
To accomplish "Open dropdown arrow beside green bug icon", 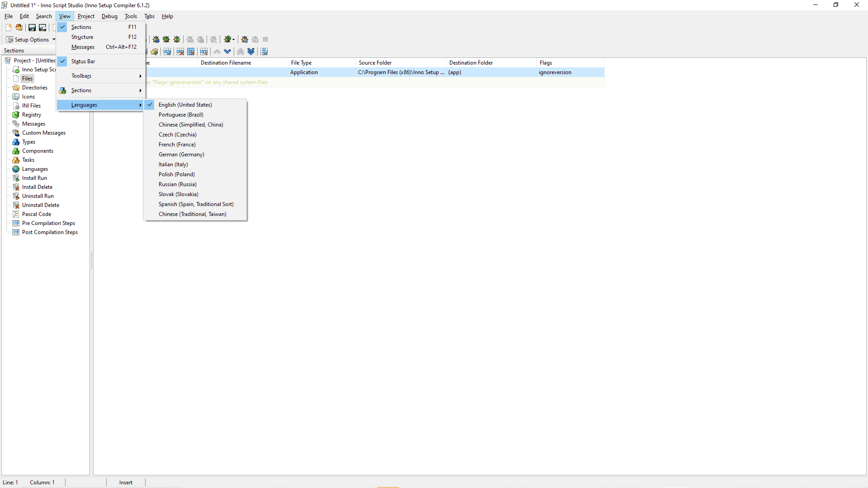I will (x=234, y=39).
